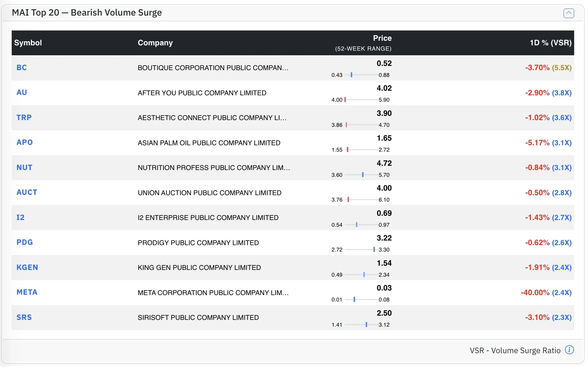Click the price 4.72 for NUT
588x367 pixels.
[384, 163]
